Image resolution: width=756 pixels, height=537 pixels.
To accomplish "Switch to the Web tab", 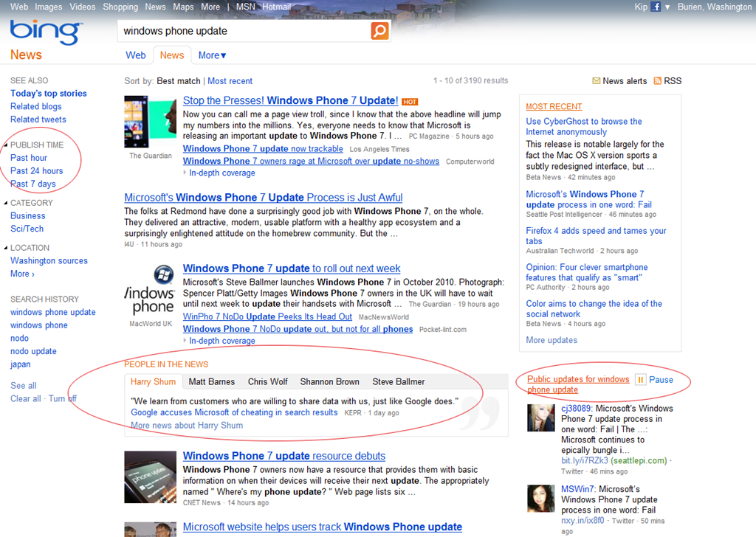I will click(x=136, y=55).
